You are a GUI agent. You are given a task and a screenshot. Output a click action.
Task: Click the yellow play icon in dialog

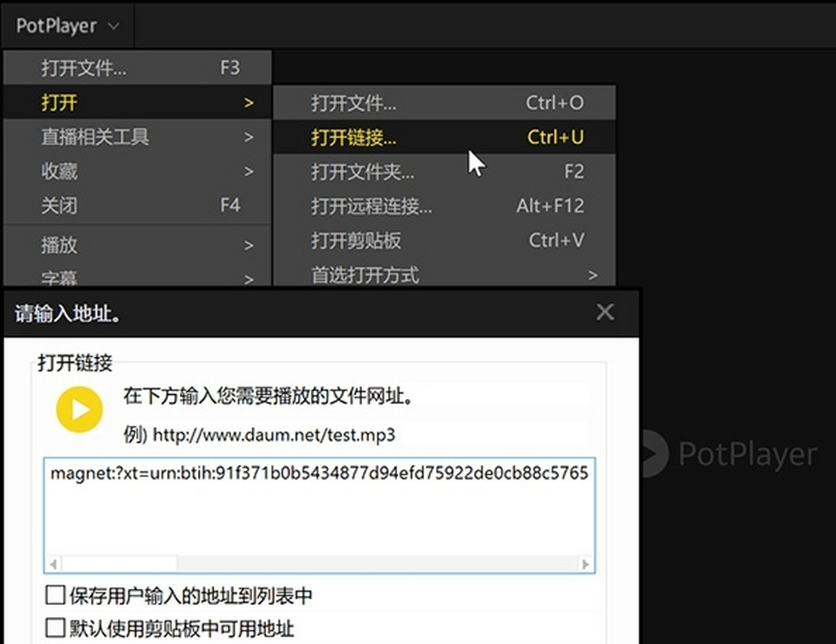point(80,409)
